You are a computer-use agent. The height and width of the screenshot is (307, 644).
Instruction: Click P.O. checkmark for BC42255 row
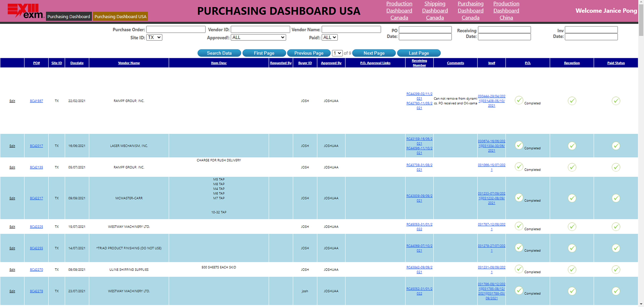(x=519, y=247)
